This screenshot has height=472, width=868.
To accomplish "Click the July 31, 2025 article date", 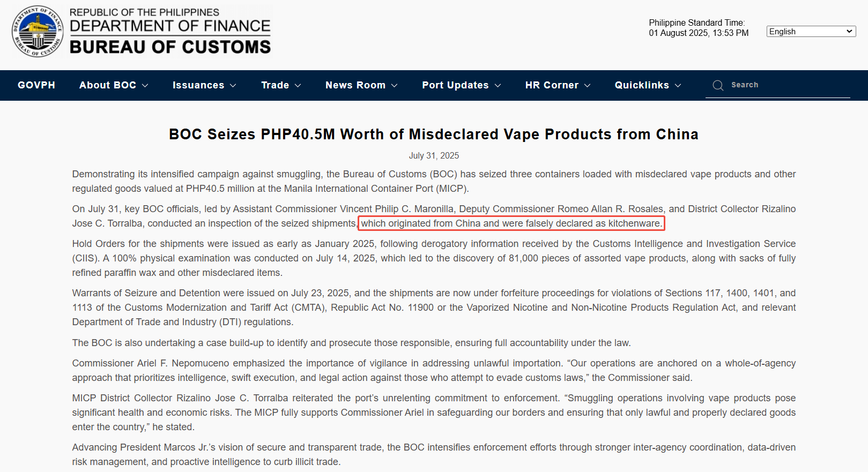I will point(434,155).
